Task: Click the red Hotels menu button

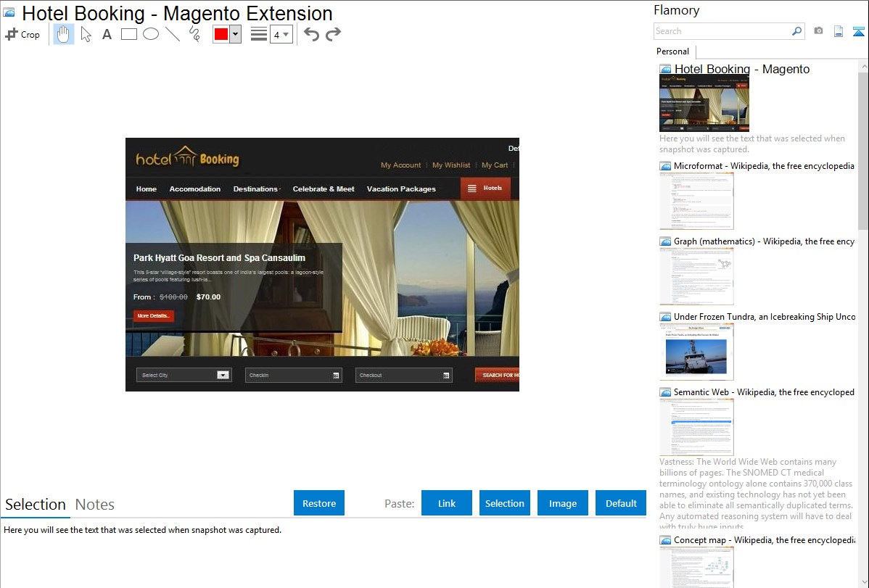Action: coord(485,189)
